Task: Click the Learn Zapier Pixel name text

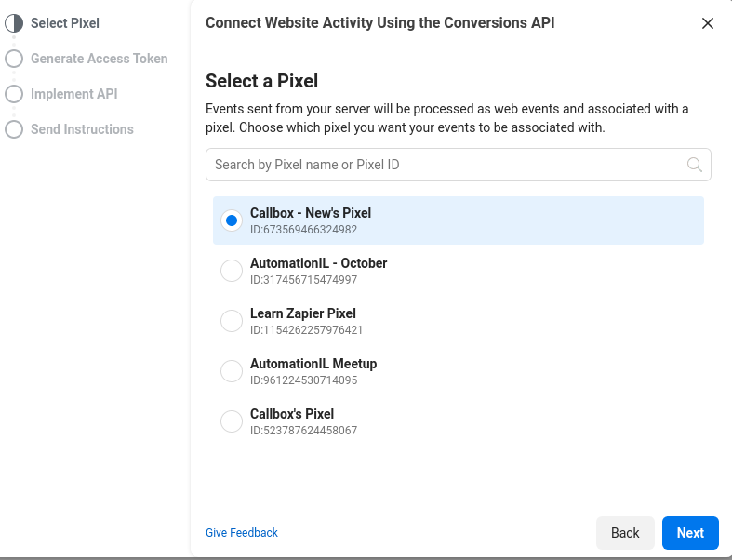Action: point(302,313)
